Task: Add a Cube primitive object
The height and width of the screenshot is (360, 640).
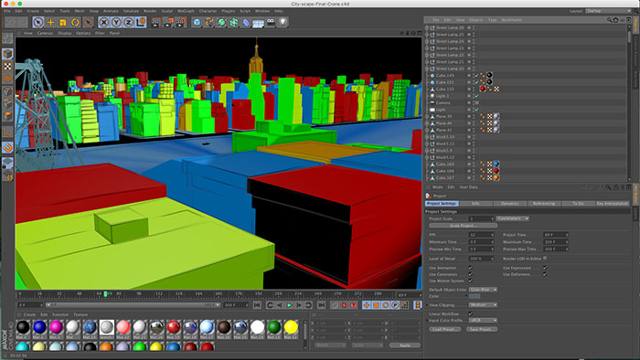Action: pos(197,22)
